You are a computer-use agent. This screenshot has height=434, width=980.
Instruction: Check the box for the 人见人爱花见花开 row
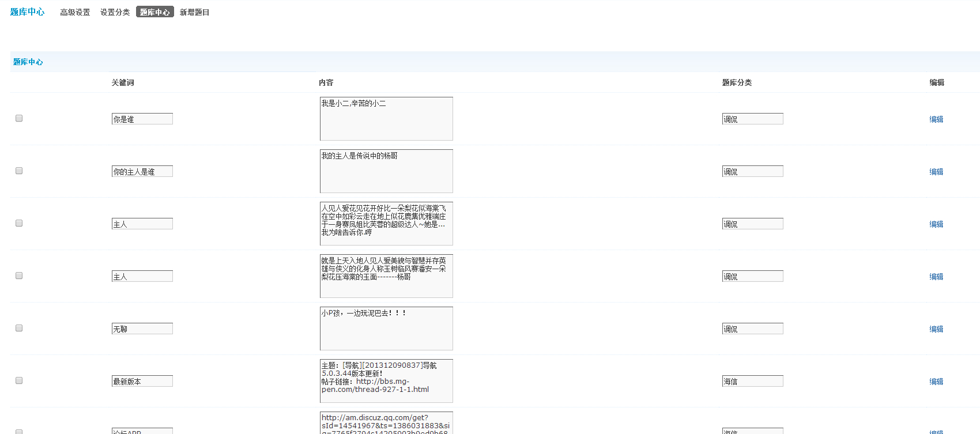19,223
